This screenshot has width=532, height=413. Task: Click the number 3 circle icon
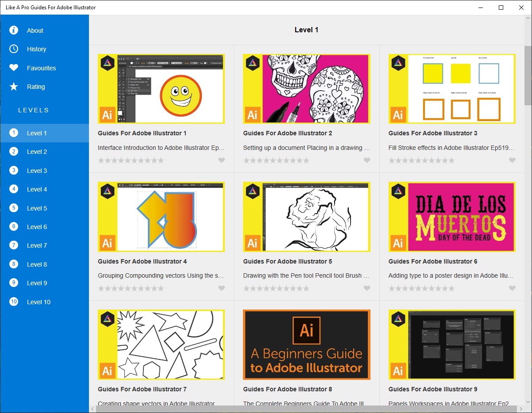point(14,170)
